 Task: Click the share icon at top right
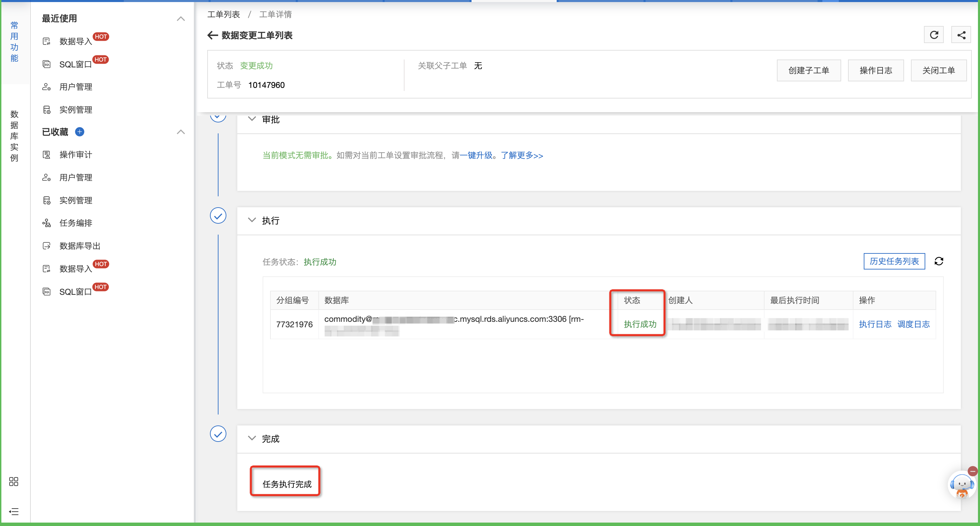[961, 35]
